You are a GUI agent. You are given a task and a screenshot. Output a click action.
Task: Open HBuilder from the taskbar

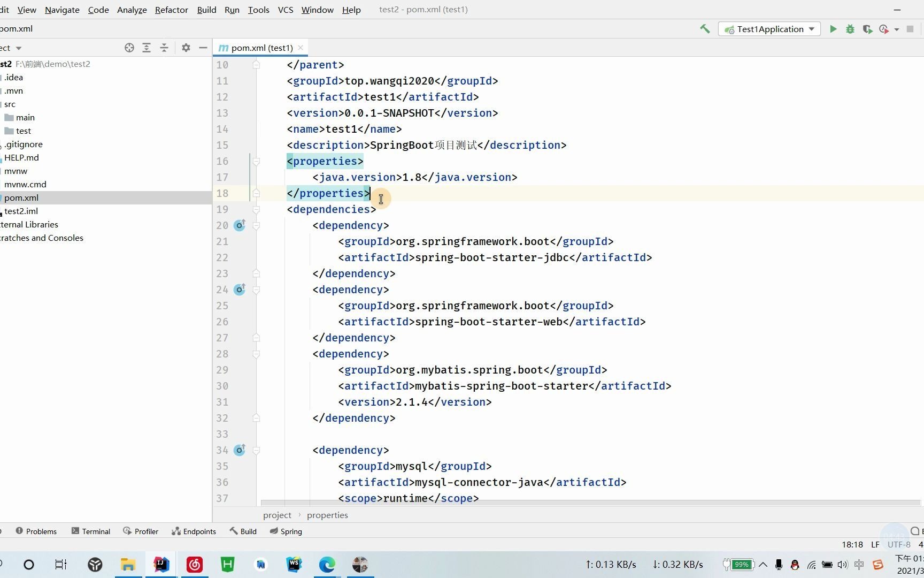(x=228, y=565)
